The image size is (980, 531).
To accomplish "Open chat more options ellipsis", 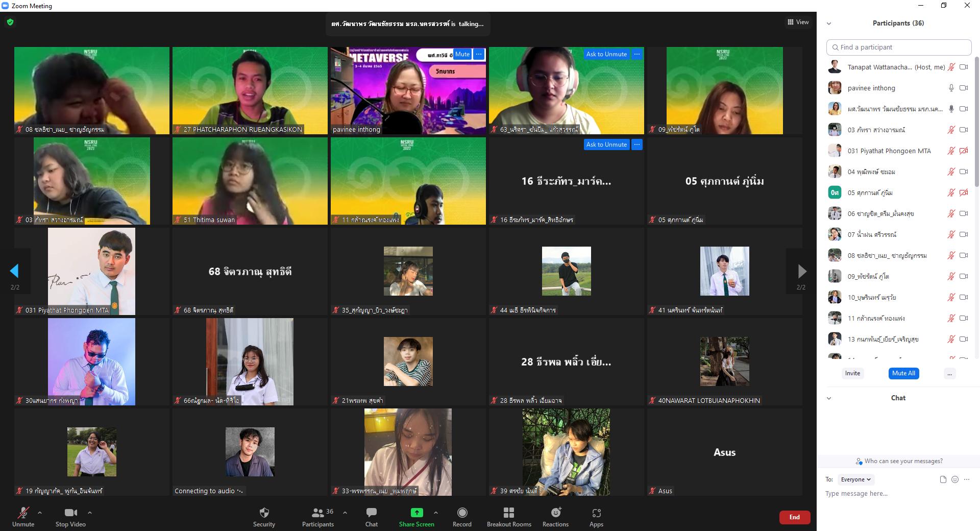I will [967, 479].
